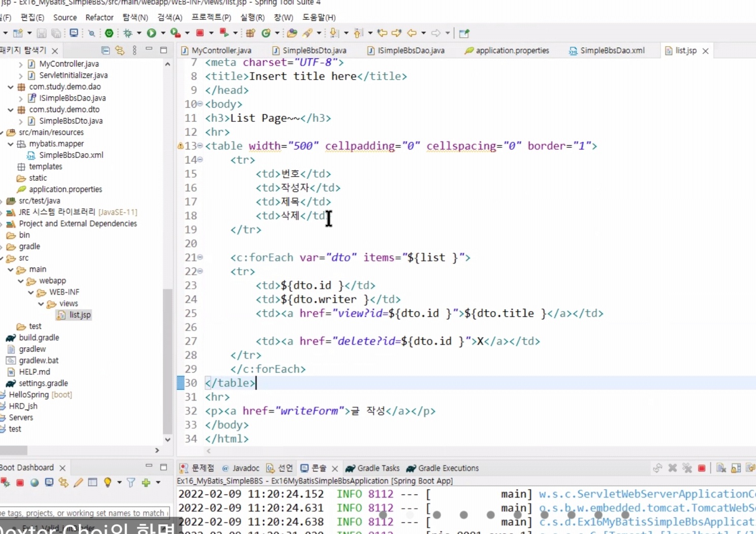756x534 pixels.
Task: Go to Next Annotation icon
Action: [x=334, y=33]
